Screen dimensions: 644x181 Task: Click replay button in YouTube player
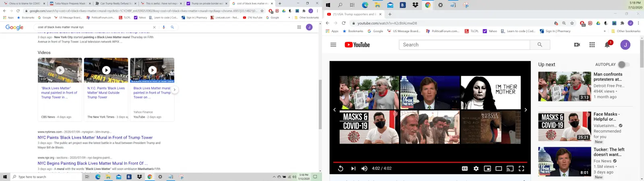click(x=341, y=169)
